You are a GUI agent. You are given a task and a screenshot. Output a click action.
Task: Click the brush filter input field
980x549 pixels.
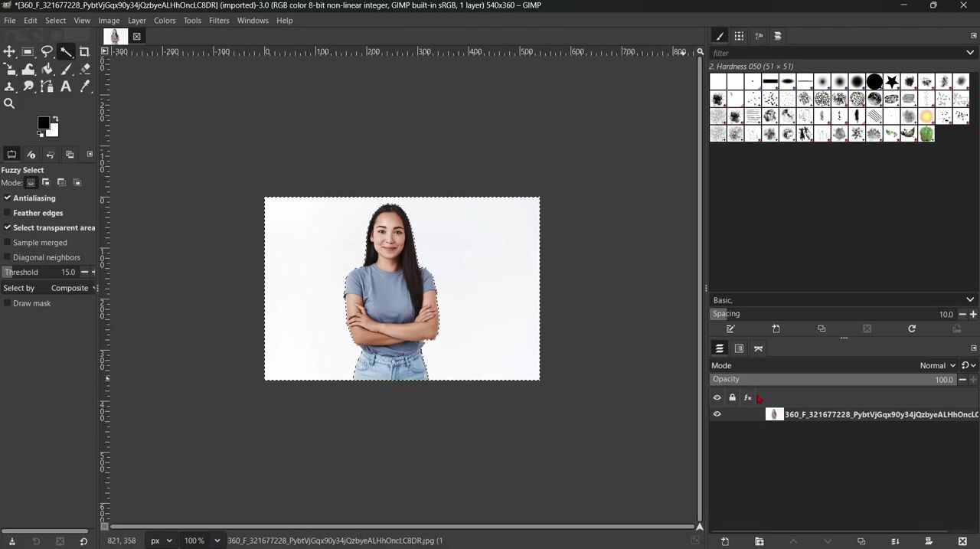coord(838,53)
